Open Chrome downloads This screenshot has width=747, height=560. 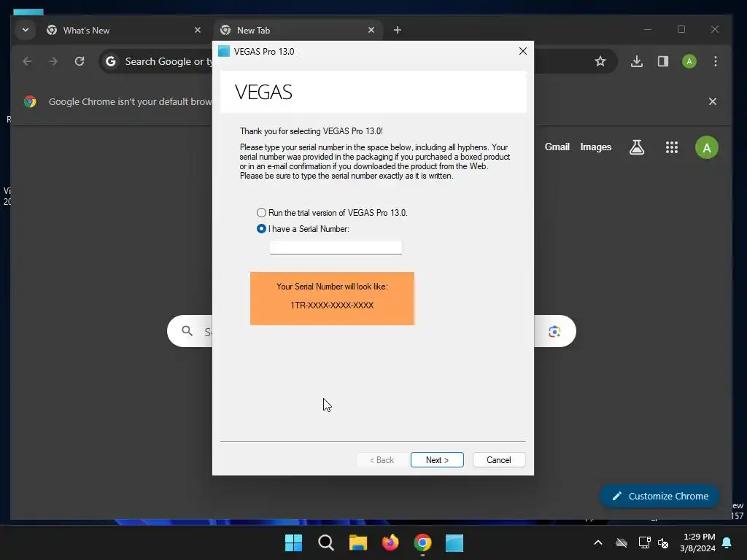pos(636,61)
